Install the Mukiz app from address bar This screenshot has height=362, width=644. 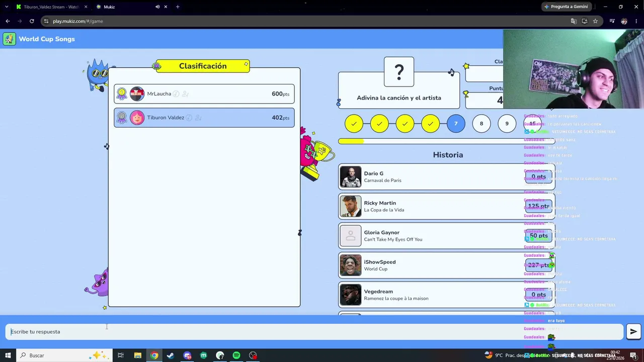(585, 21)
